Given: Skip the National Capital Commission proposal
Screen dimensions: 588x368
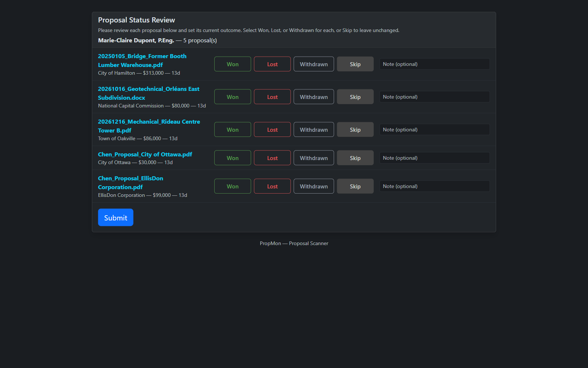Looking at the screenshot, I should pos(355,97).
